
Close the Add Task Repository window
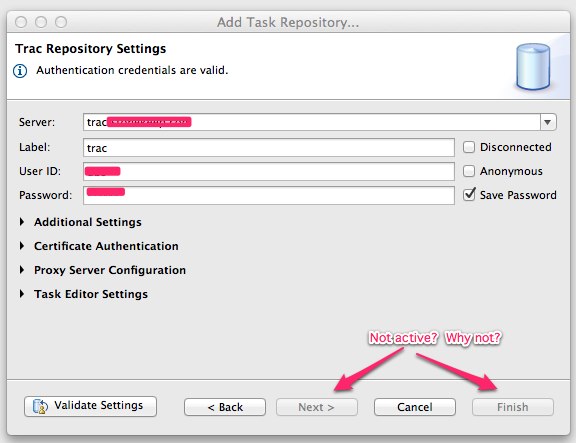click(x=21, y=22)
